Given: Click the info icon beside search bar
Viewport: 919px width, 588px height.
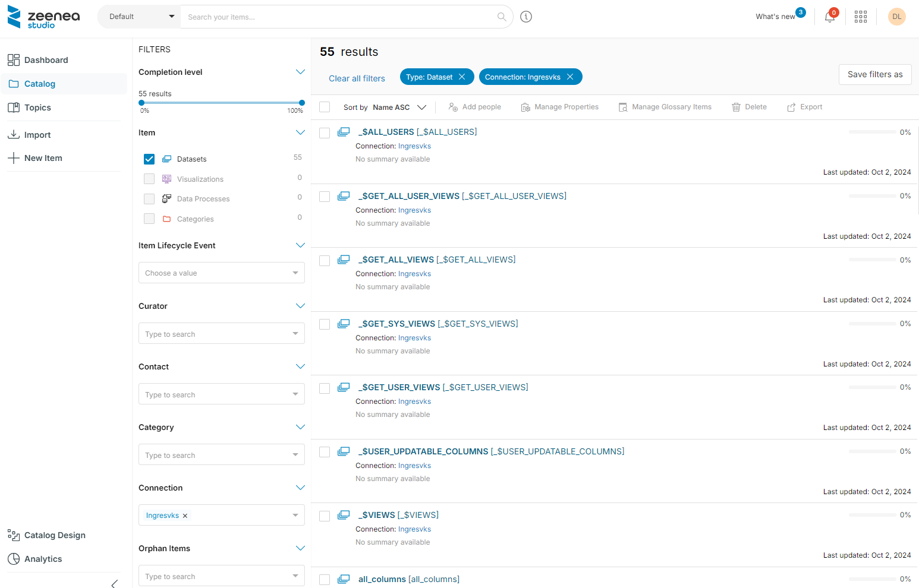Looking at the screenshot, I should 526,17.
